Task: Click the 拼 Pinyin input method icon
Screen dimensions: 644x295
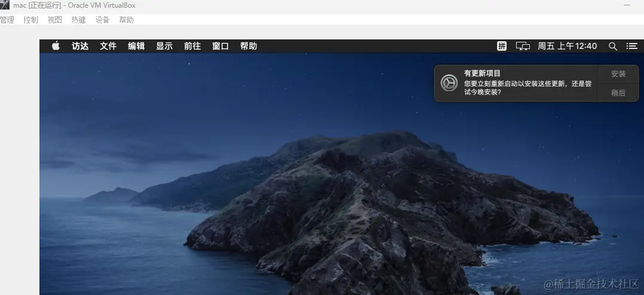Action: [501, 47]
